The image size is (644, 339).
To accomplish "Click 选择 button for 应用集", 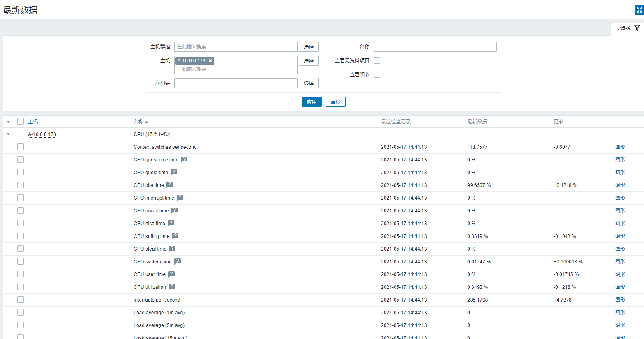I will point(309,83).
